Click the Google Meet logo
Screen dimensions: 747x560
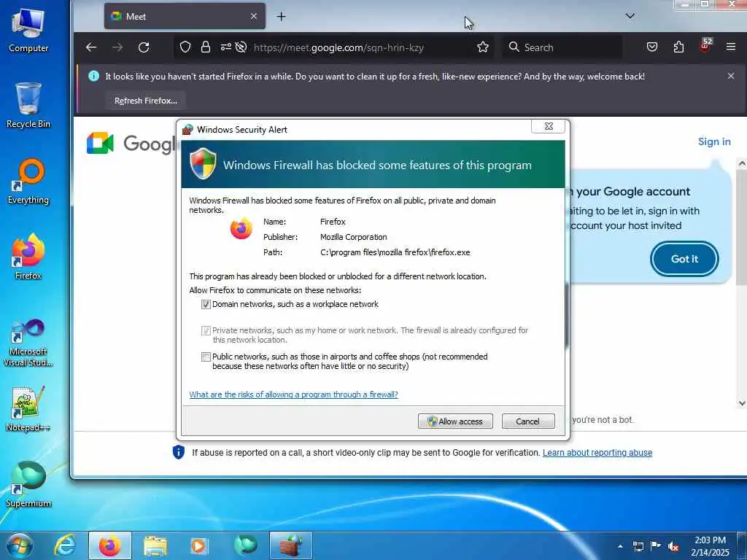click(131, 144)
